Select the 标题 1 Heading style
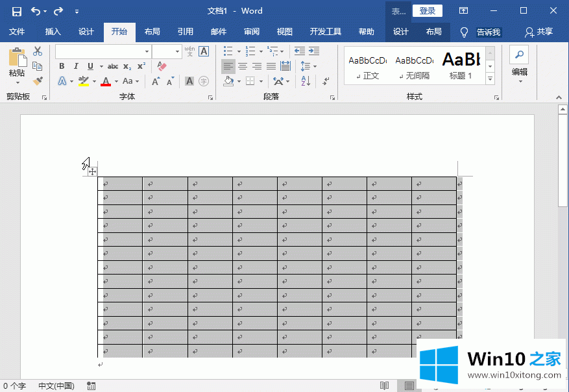This screenshot has height=392, width=569. pyautogui.click(x=461, y=67)
